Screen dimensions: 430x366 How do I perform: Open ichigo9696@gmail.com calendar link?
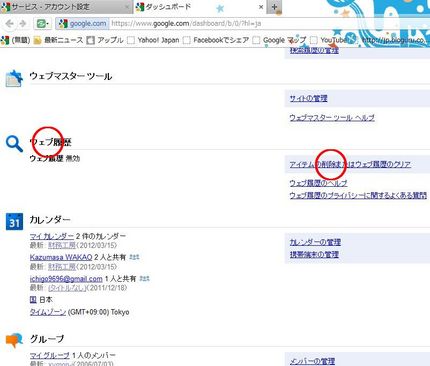(66, 279)
